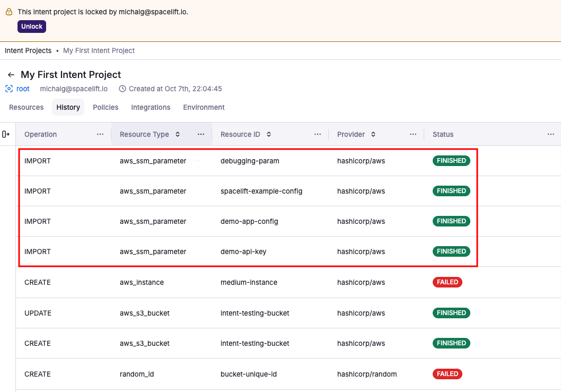Open Provider column options menu
561x392 pixels.
point(413,134)
